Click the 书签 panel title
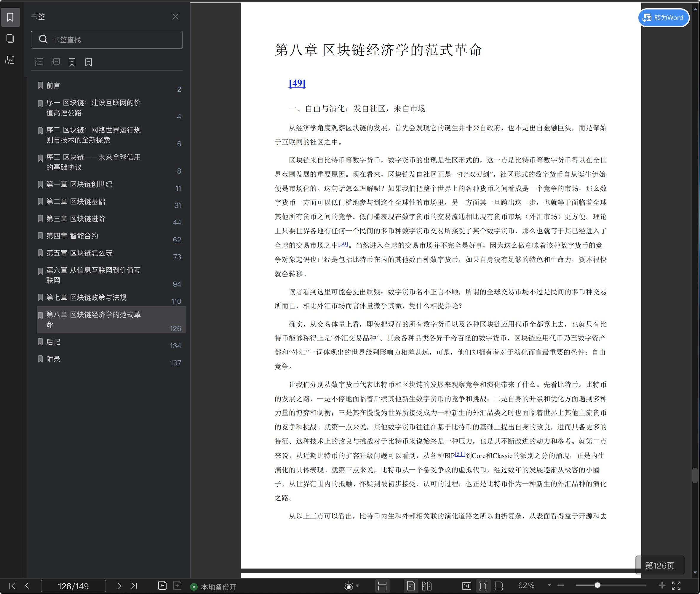The height and width of the screenshot is (594, 700). click(x=38, y=17)
